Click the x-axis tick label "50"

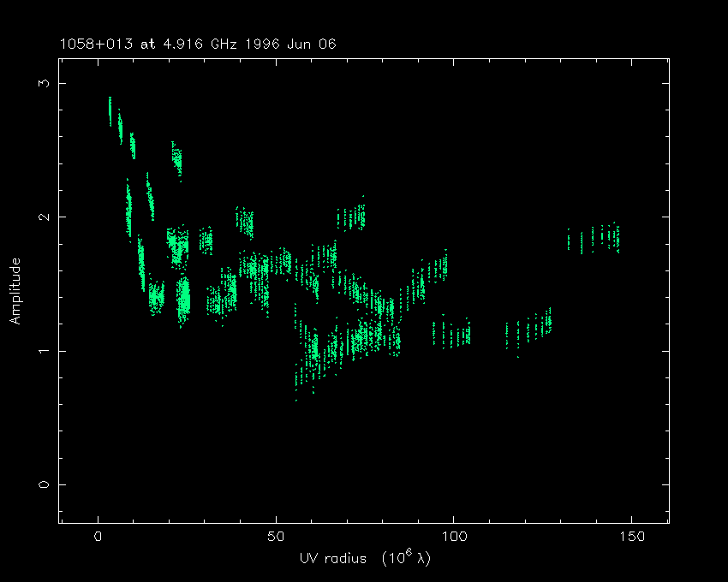pyautogui.click(x=276, y=536)
